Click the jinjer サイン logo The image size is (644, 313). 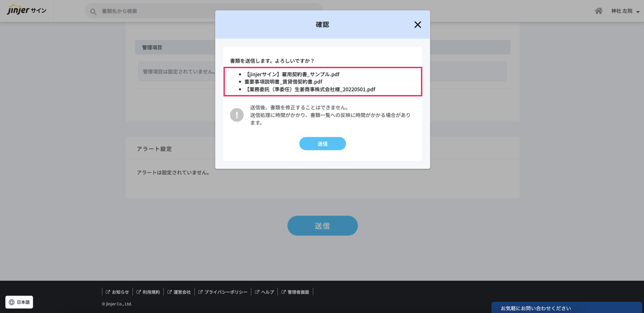pos(27,11)
